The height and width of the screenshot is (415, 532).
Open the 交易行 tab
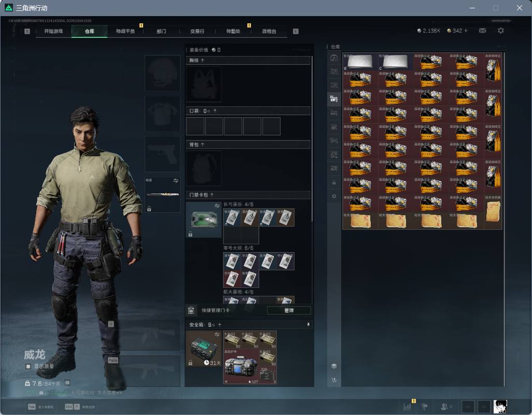point(197,31)
